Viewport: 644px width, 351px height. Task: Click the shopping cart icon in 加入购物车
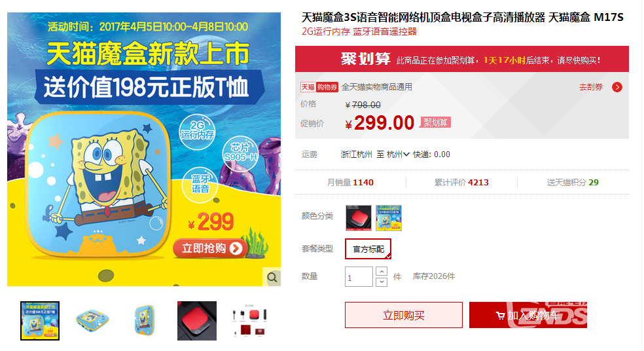pos(500,316)
